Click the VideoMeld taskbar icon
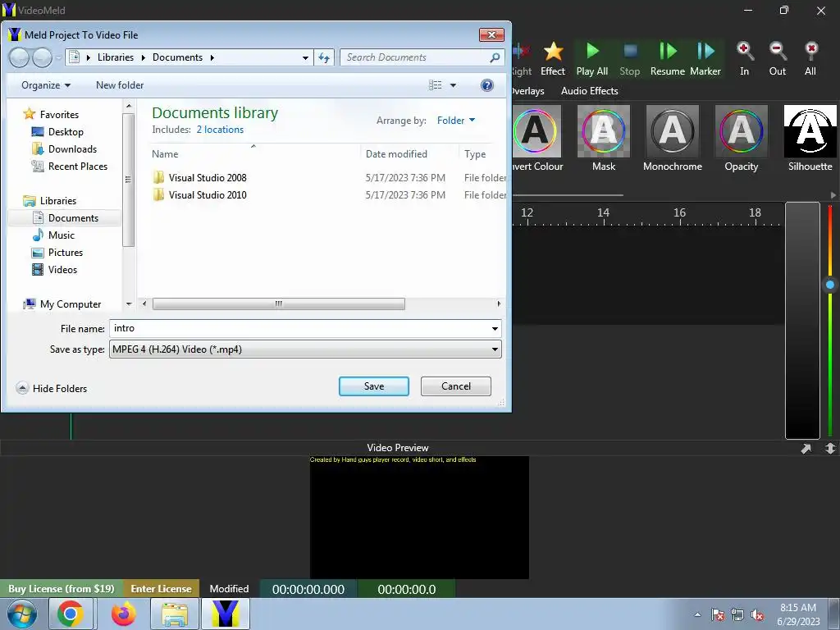840x630 pixels. pos(226,614)
